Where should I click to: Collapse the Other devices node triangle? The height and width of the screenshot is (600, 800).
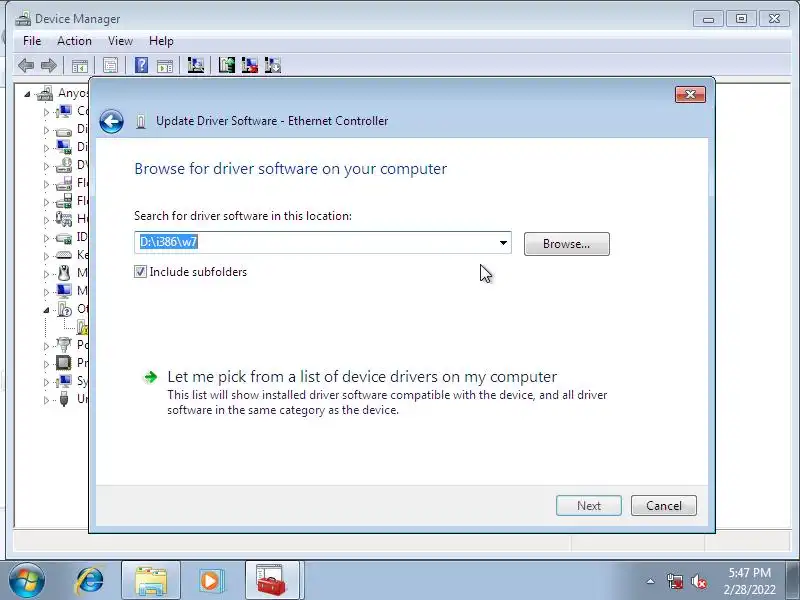click(x=46, y=310)
